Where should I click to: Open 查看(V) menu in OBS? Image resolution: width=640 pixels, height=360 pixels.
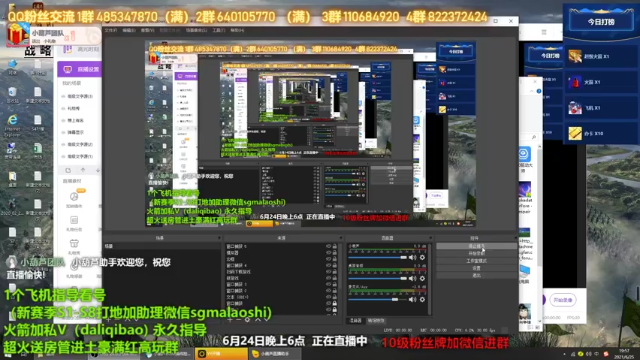[x=147, y=31]
